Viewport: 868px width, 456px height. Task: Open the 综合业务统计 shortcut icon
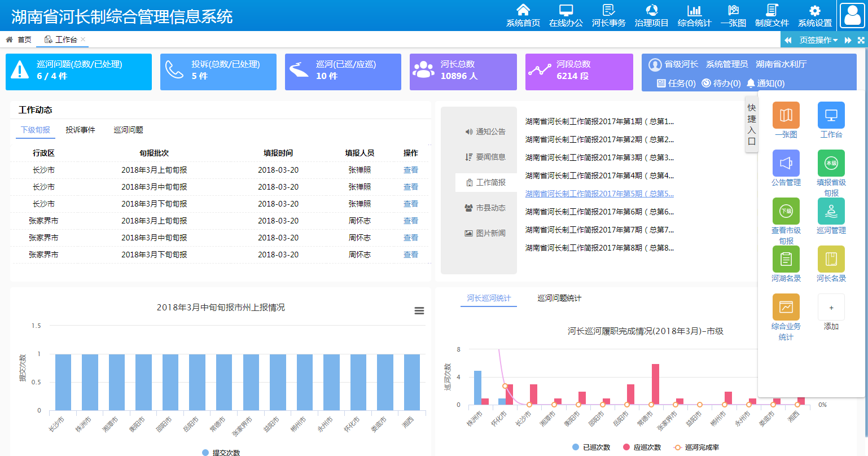(786, 308)
